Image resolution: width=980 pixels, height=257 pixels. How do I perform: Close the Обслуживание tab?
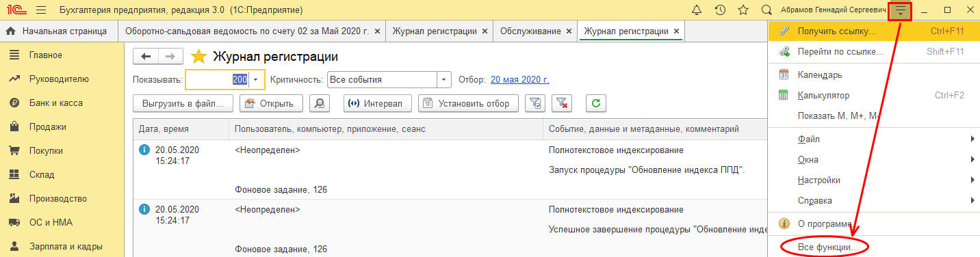pos(569,31)
